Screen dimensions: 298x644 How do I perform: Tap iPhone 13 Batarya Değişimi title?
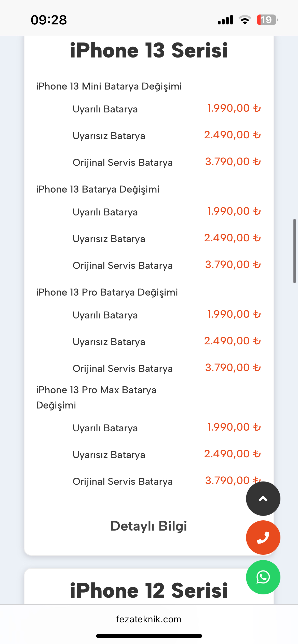coord(98,189)
